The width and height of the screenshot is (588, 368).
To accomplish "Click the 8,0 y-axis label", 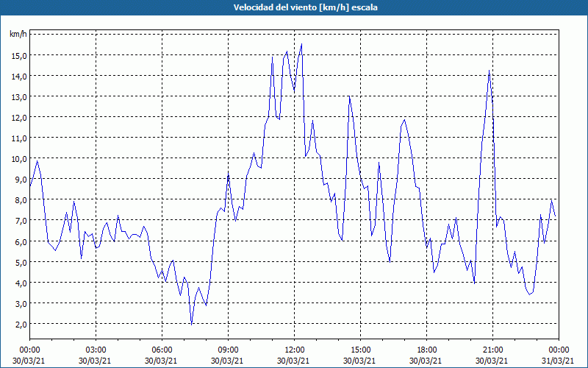I will click(x=21, y=200).
